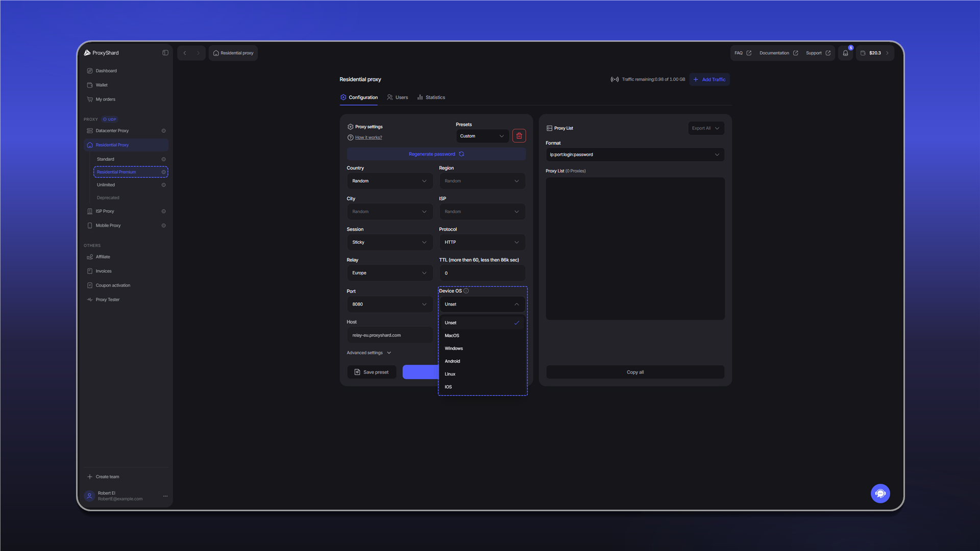Go forward with the right arrow

pos(198,53)
